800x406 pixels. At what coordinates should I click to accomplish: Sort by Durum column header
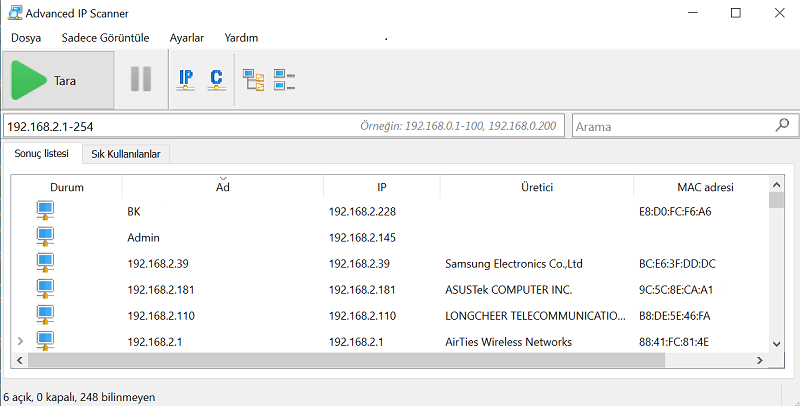click(x=67, y=187)
